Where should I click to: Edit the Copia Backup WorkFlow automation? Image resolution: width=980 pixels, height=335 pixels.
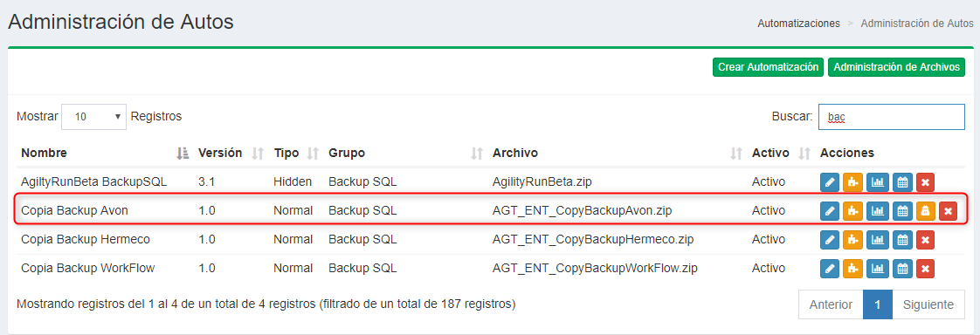(x=830, y=269)
